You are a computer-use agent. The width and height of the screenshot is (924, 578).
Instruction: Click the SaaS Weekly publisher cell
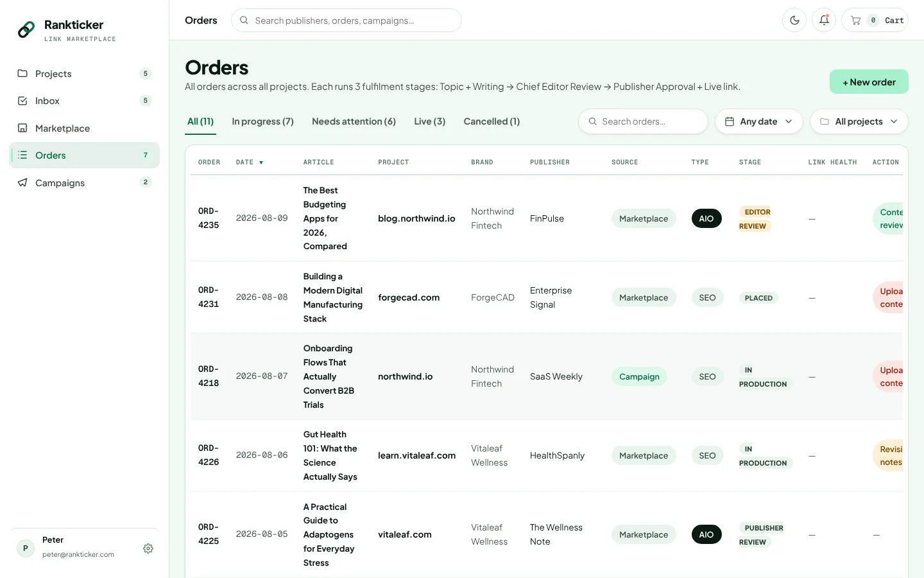click(556, 376)
